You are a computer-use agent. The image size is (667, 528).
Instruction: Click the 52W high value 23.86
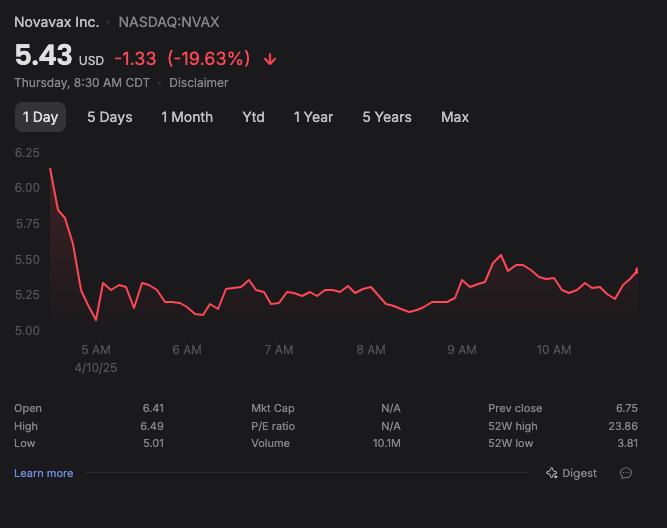click(623, 426)
